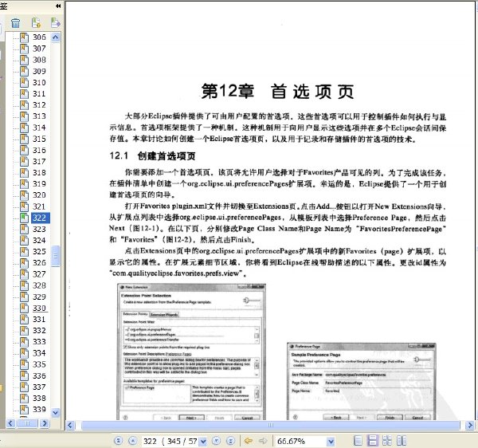Image resolution: width=478 pixels, height=448 pixels.
Task: Go to last page button
Action: [x=230, y=441]
